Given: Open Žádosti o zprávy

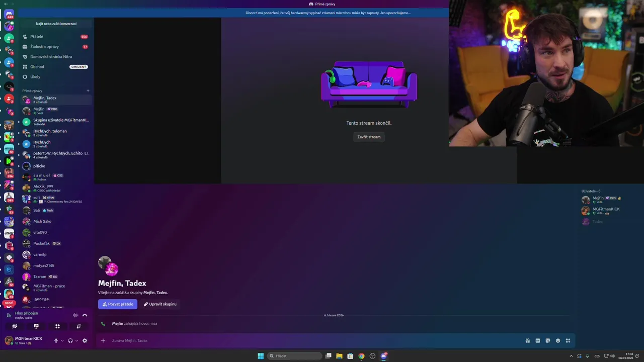Looking at the screenshot, I should coord(56,47).
